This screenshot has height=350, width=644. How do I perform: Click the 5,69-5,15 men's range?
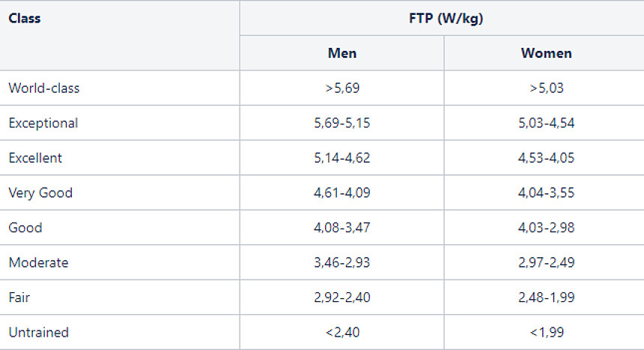click(x=342, y=123)
